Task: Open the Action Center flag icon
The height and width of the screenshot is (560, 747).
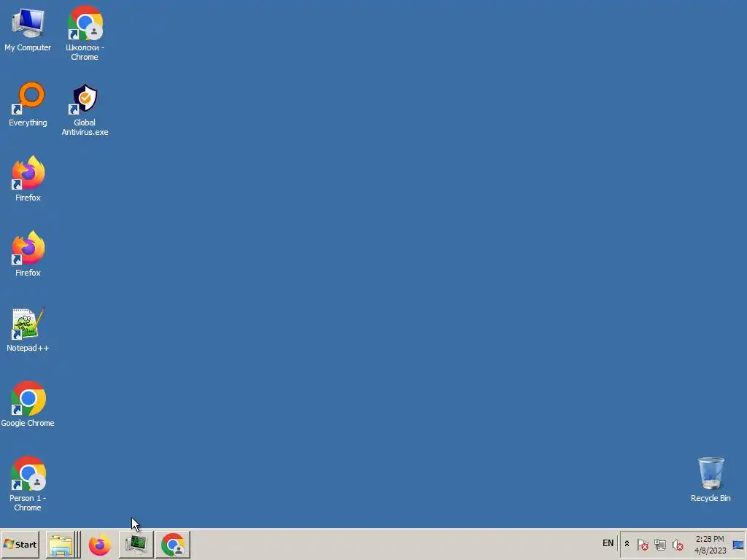Action: (x=642, y=544)
